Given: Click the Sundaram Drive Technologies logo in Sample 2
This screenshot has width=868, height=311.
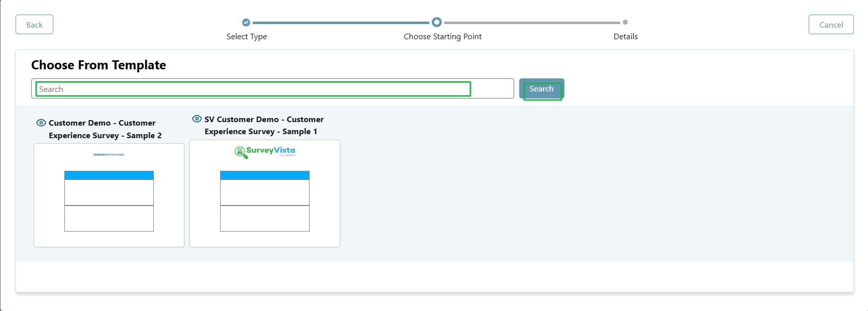Looking at the screenshot, I should click(109, 154).
